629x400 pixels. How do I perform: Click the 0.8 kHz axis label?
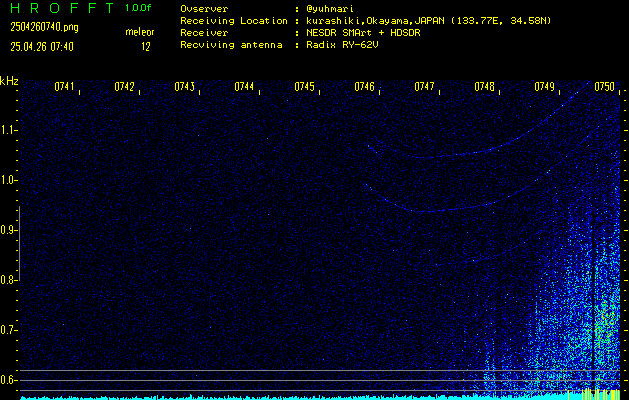click(7, 280)
